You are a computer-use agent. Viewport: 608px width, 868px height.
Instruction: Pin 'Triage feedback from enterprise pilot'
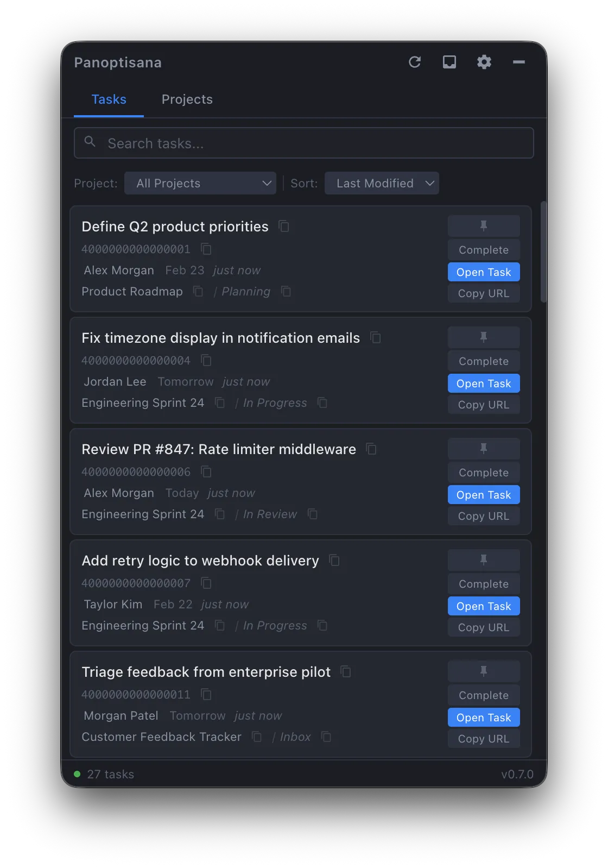tap(483, 671)
